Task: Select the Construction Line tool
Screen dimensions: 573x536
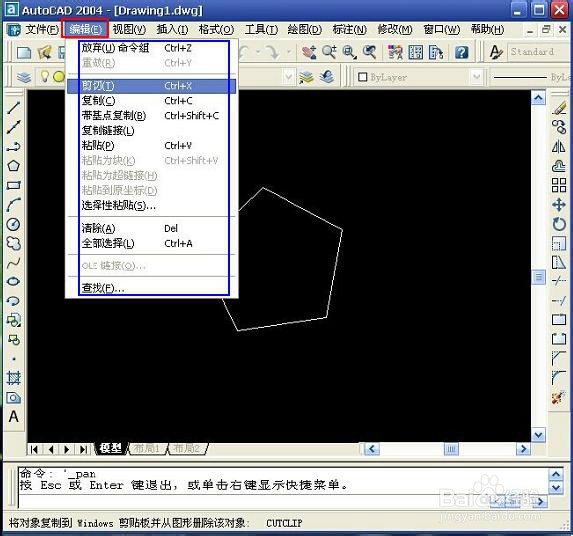Action: pyautogui.click(x=14, y=127)
